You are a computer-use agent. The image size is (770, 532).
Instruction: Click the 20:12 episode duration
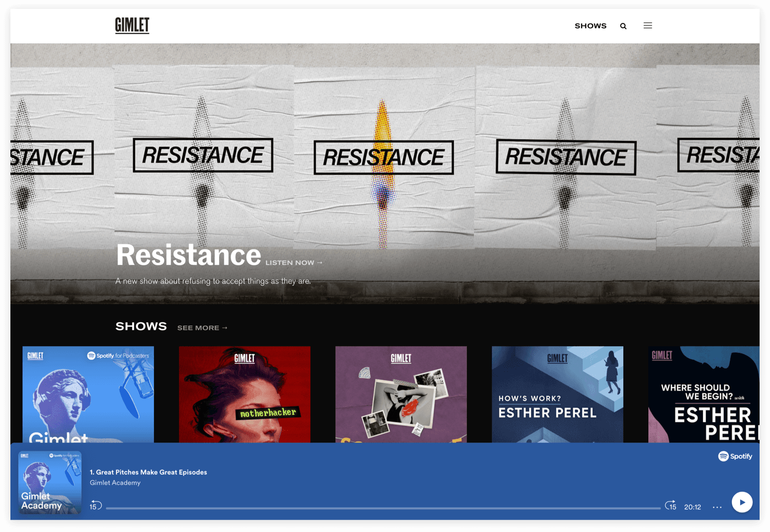[692, 507]
